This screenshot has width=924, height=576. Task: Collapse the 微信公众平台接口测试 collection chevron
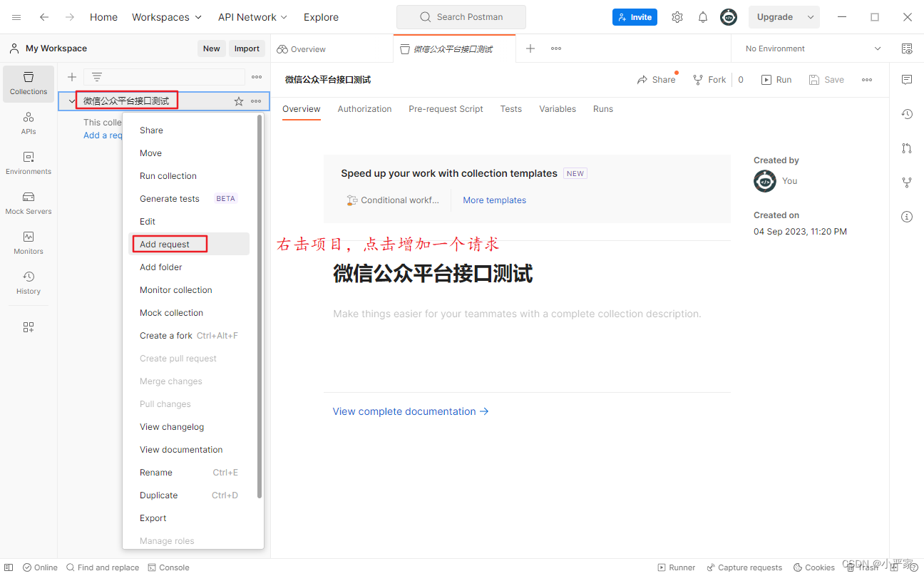tap(71, 101)
